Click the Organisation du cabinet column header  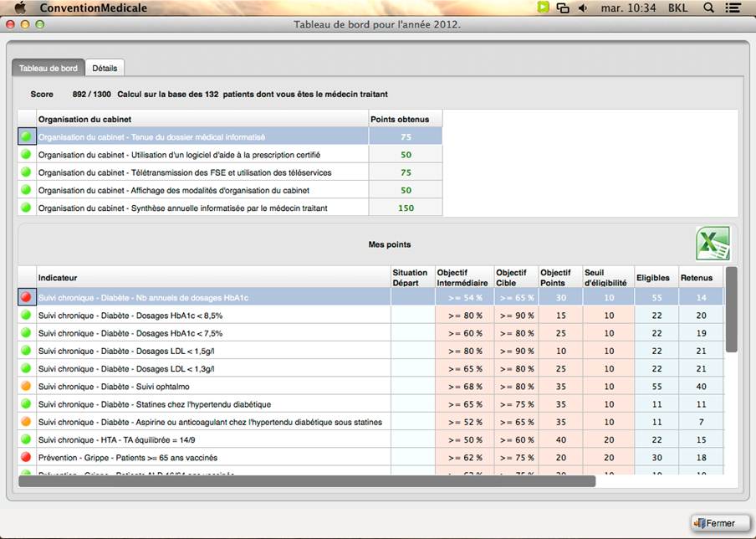click(202, 119)
